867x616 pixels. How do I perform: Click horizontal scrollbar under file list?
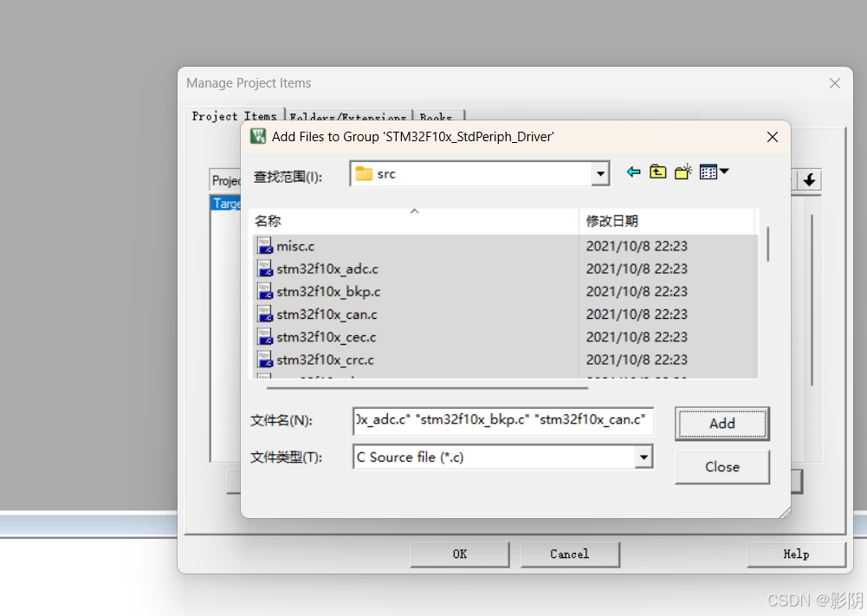point(427,388)
